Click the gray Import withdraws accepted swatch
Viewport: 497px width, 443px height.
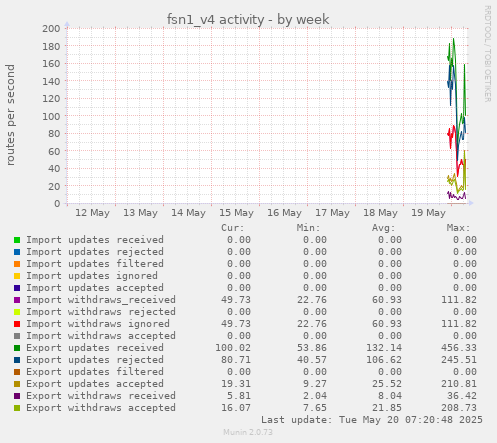coord(17,336)
